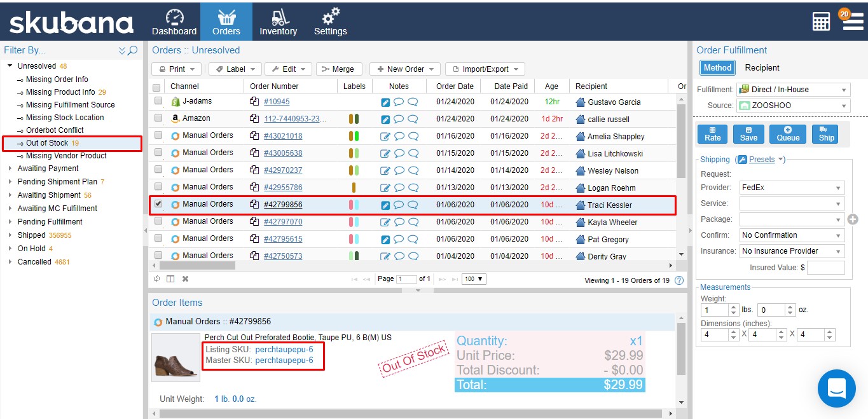
Task: Click the orders grid horizontal scrollbar
Action: click(x=197, y=266)
